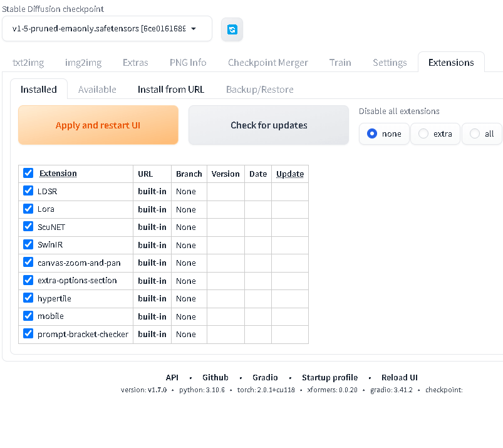Click the Branch column header
Screen dimensions: 503x448
pos(189,174)
